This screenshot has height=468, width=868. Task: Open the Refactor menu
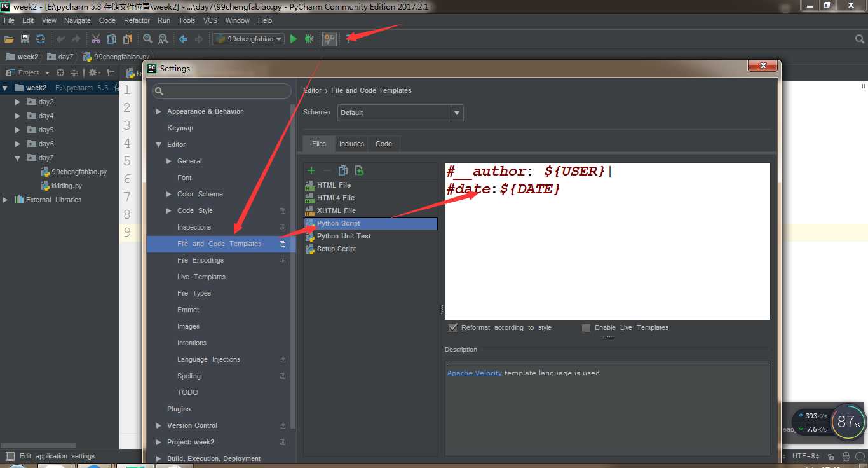(137, 20)
